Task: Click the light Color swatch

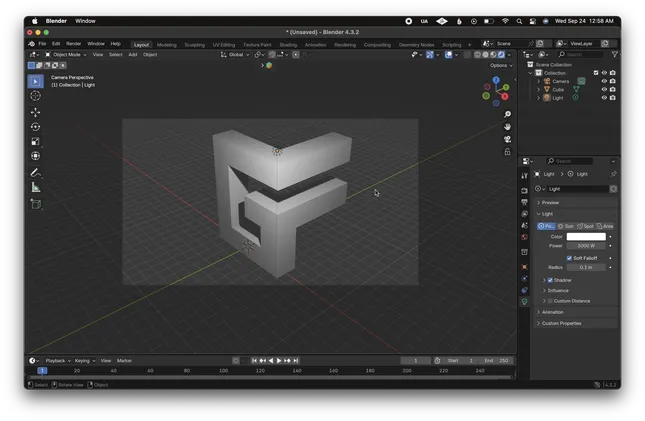Action: pos(586,237)
